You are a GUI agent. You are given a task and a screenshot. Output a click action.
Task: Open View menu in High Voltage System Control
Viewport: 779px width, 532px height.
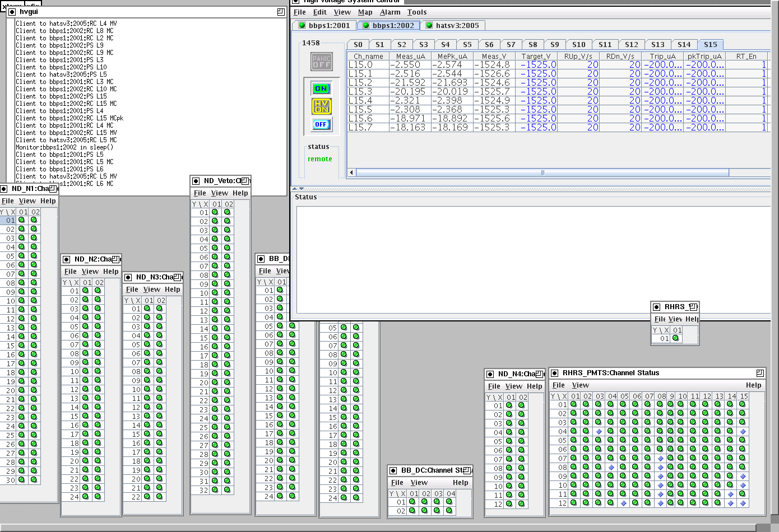click(x=342, y=12)
